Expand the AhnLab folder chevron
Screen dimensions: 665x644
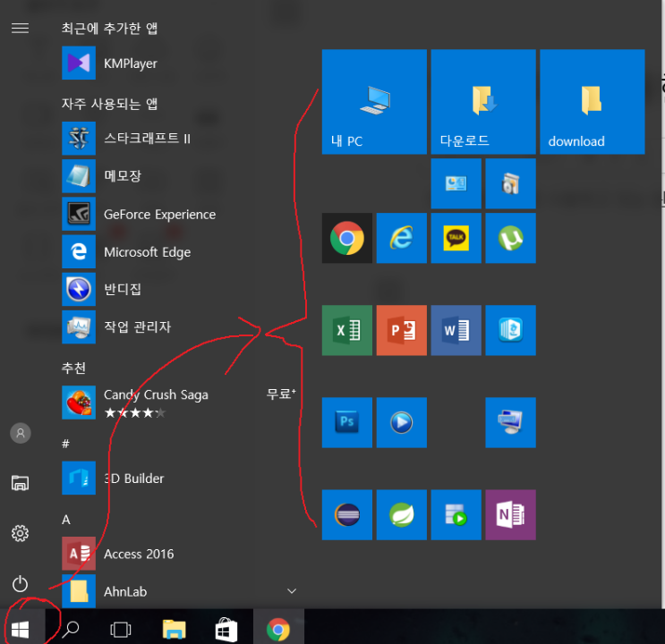click(292, 591)
